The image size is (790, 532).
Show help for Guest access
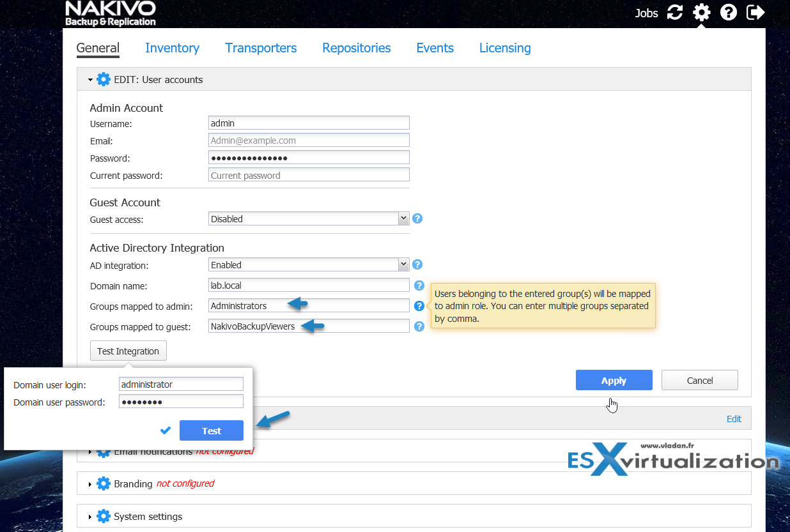coord(417,218)
